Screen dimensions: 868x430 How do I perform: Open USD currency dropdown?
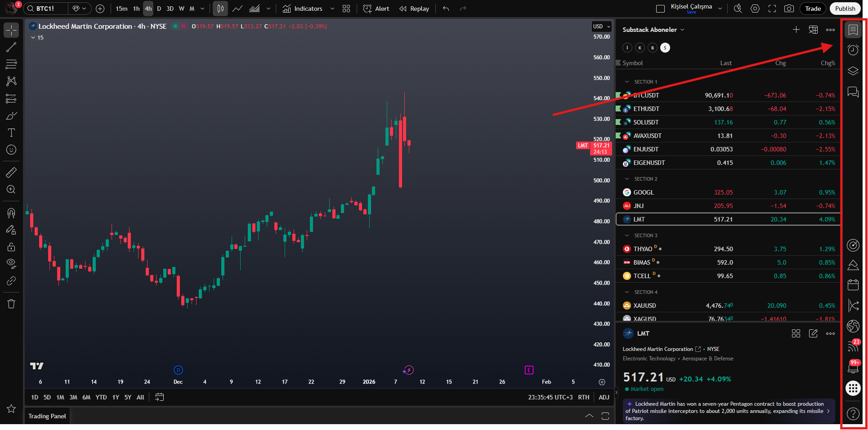coord(601,27)
